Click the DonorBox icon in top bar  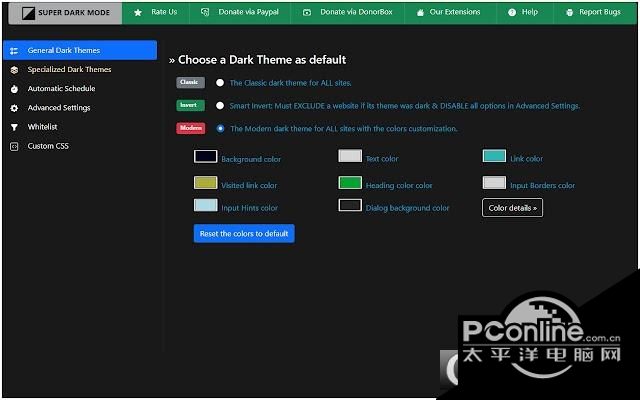click(307, 13)
